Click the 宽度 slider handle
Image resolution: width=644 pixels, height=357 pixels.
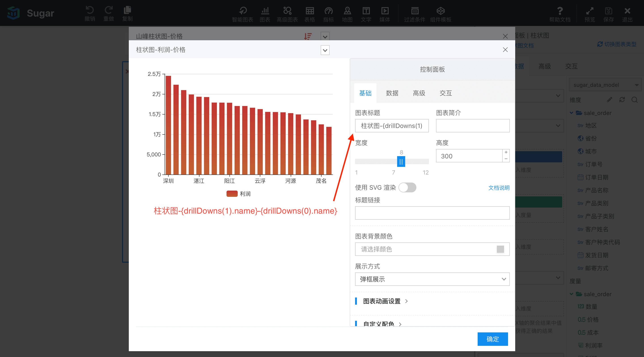[401, 161]
